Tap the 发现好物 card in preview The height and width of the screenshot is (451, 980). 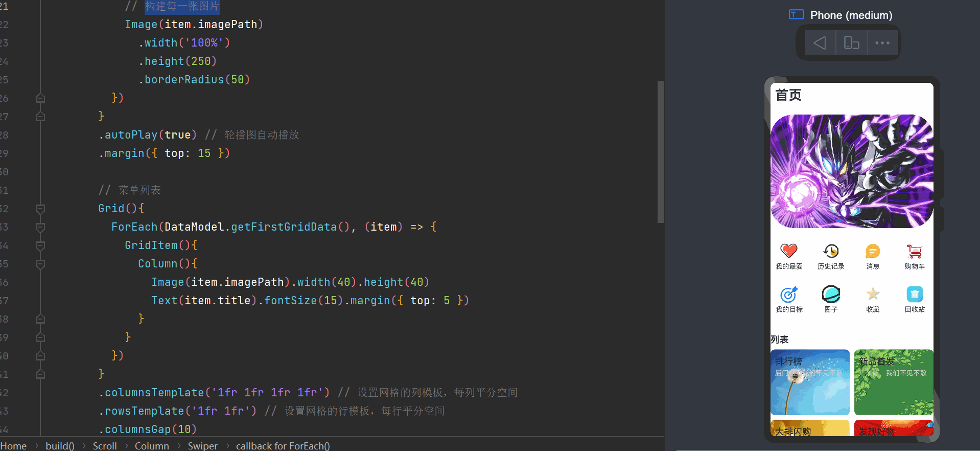[x=894, y=428]
